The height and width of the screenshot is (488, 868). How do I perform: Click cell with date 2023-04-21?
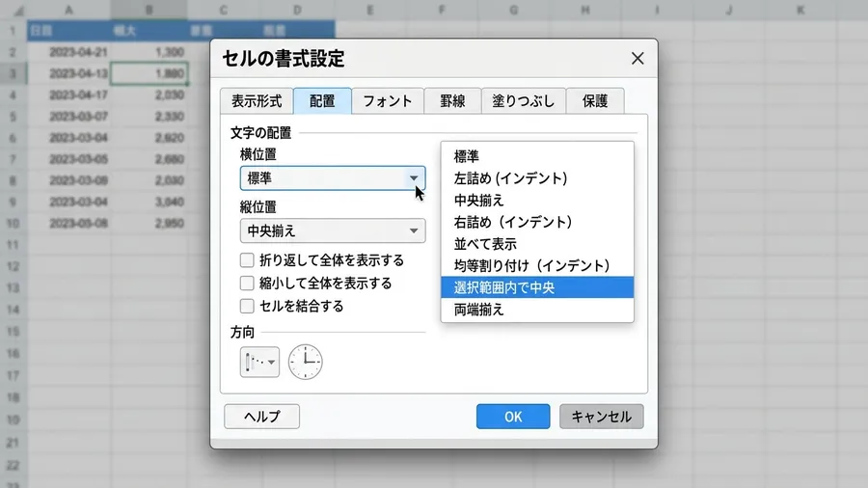coord(68,52)
